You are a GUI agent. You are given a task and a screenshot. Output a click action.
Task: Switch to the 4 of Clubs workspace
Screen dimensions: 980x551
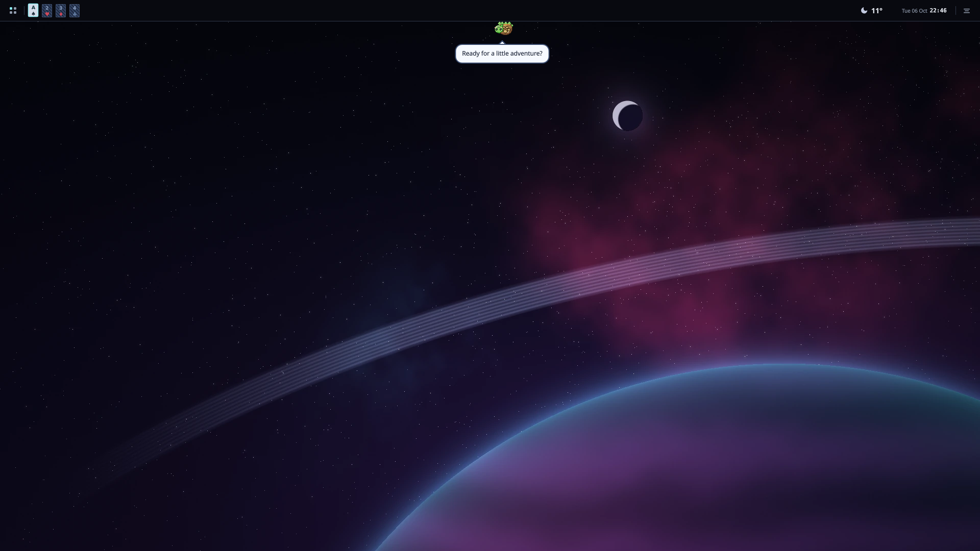(75, 10)
